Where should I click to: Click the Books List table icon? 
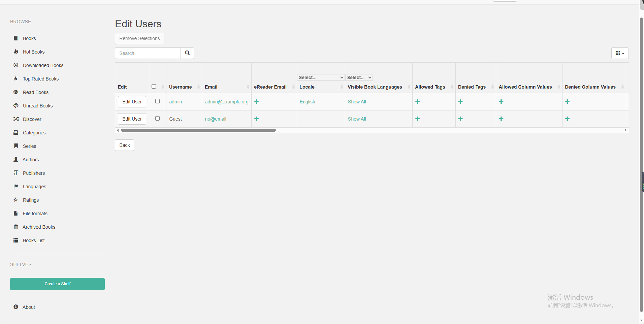click(16, 240)
